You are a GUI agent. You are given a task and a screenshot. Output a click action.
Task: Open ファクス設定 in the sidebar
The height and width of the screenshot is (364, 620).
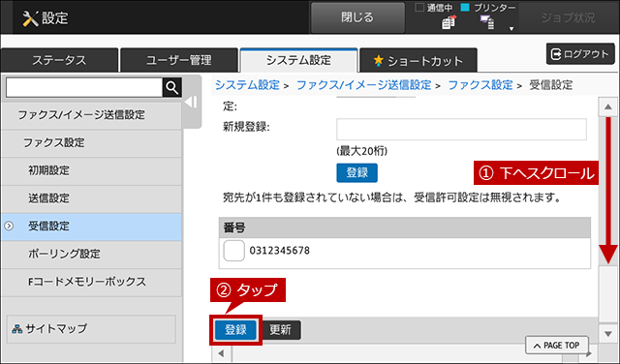[x=91, y=143]
